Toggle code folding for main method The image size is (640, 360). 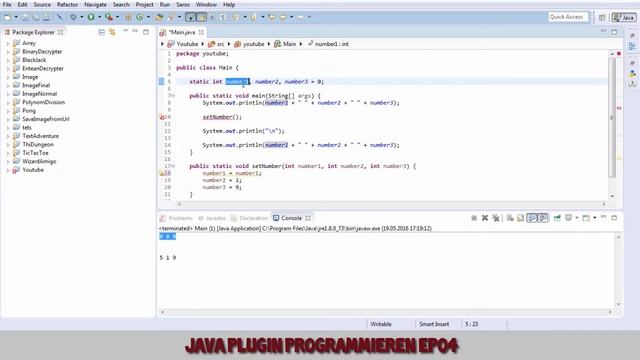pyautogui.click(x=173, y=96)
